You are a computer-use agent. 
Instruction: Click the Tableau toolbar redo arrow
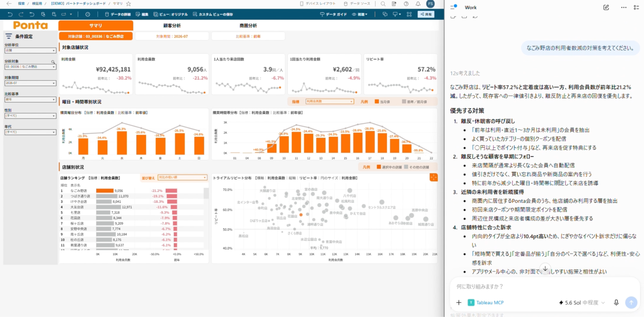pos(21,14)
